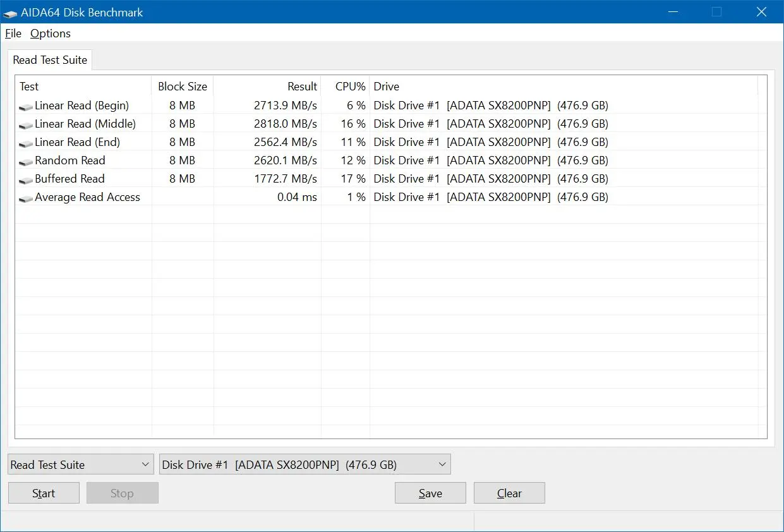The width and height of the screenshot is (784, 532).
Task: Click the drive icon beside Linear Read (End)
Action: 26,143
